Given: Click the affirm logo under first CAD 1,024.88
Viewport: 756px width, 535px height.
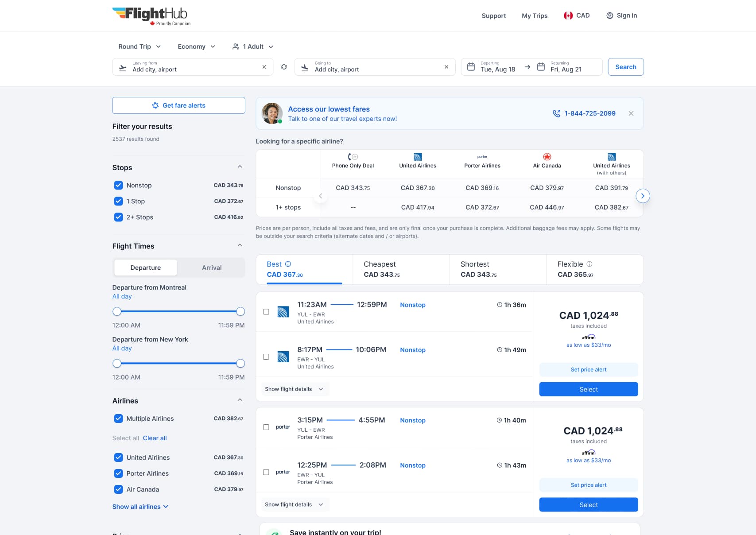Looking at the screenshot, I should click(x=589, y=337).
